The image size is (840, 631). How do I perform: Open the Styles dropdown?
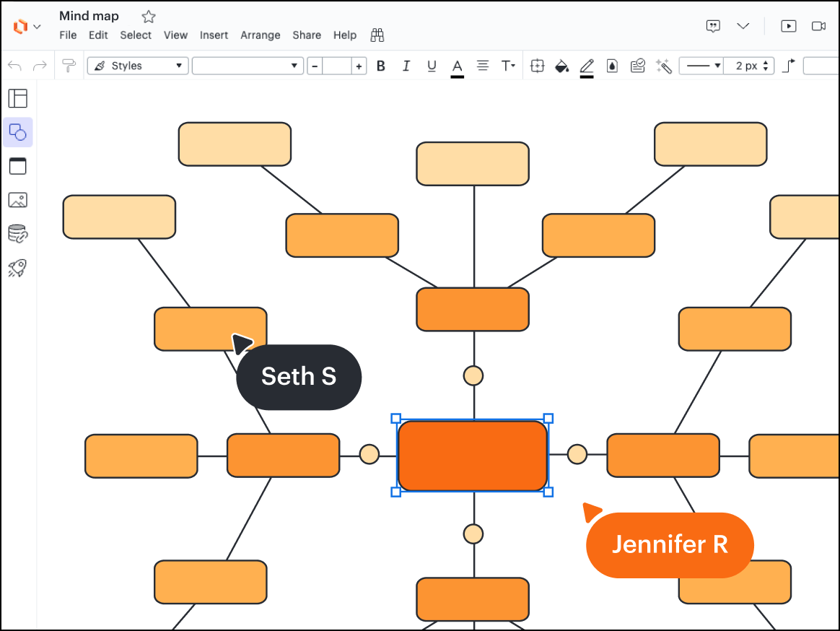pyautogui.click(x=138, y=66)
